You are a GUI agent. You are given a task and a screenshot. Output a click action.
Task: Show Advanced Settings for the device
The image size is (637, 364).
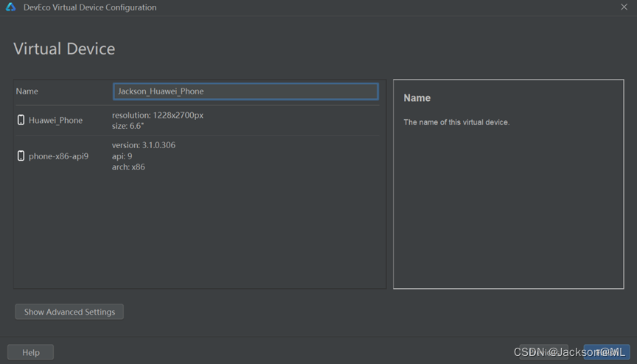(x=69, y=312)
